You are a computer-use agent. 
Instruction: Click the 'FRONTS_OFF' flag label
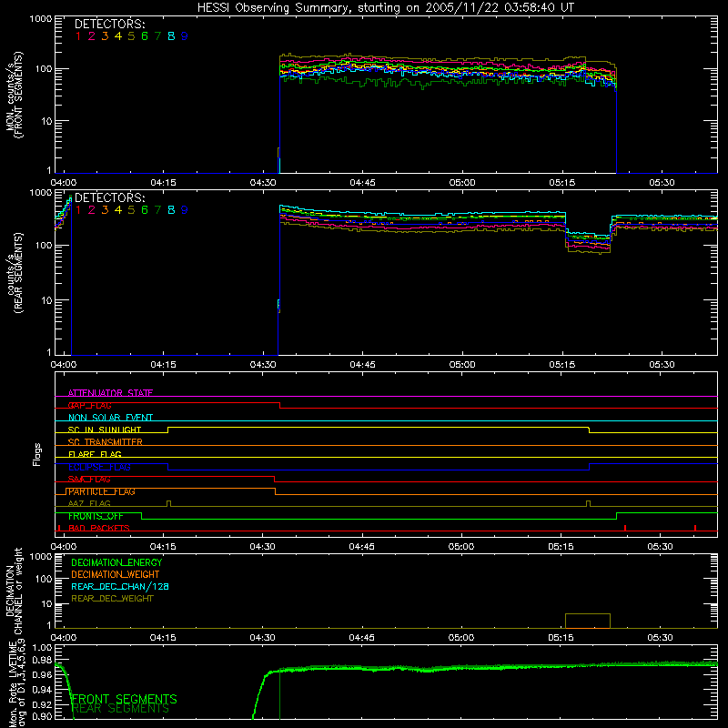coord(96,516)
